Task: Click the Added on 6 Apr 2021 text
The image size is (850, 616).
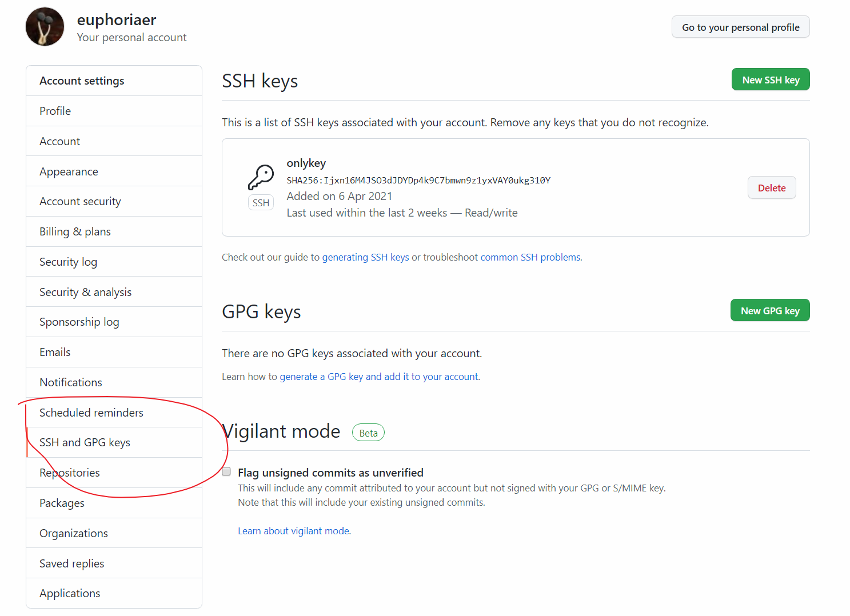Action: (x=340, y=196)
